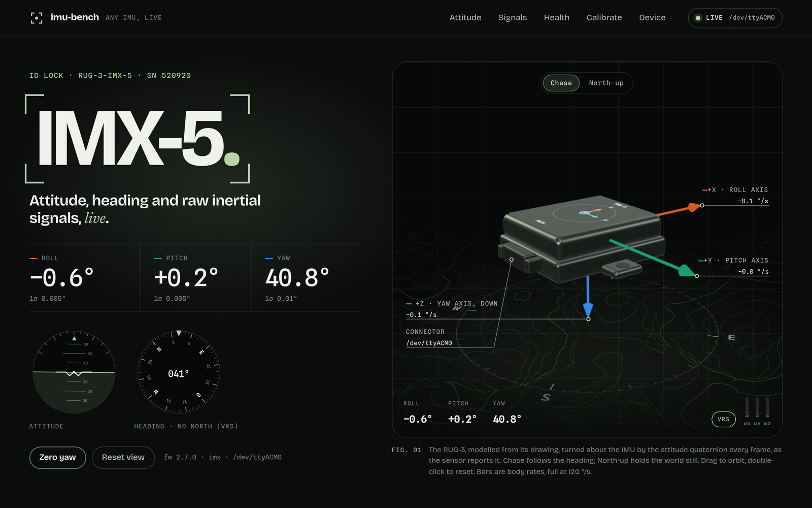Click the VRS badge in the 3D viewport

724,419
